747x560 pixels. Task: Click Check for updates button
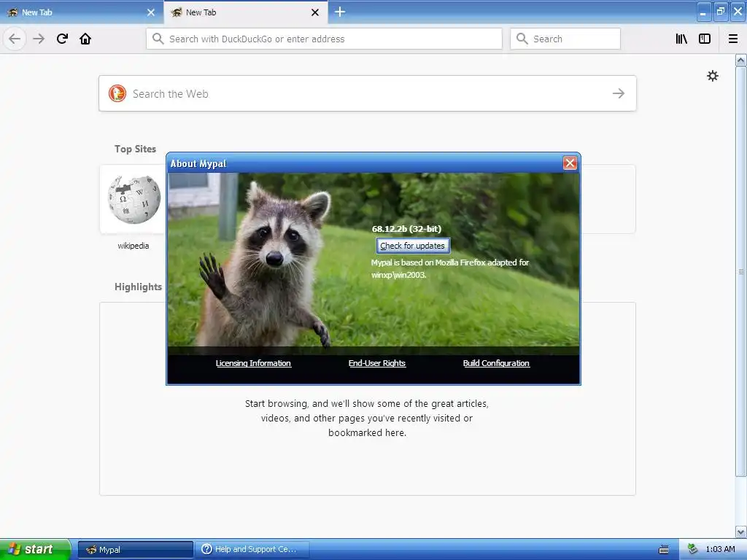[413, 246]
